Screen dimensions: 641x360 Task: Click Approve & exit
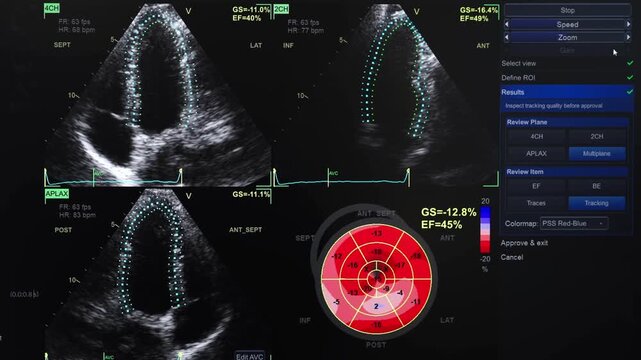pos(524,243)
